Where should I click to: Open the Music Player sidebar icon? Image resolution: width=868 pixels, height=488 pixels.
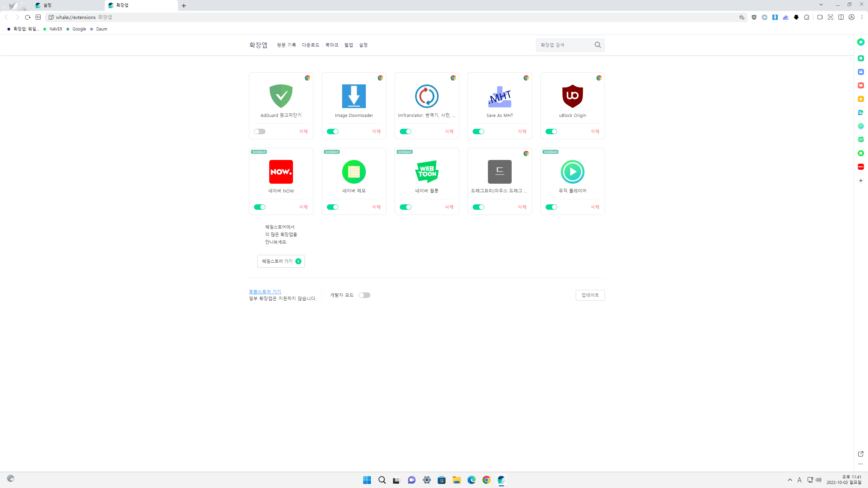(861, 126)
